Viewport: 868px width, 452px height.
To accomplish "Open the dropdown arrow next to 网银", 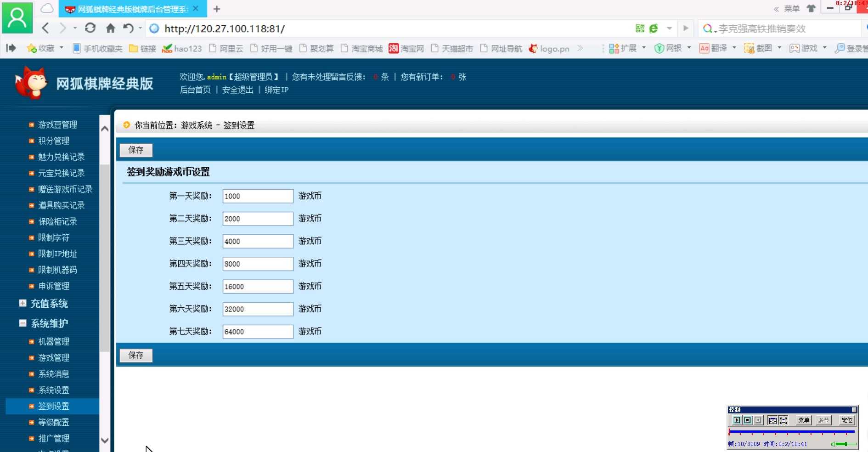I will 689,48.
